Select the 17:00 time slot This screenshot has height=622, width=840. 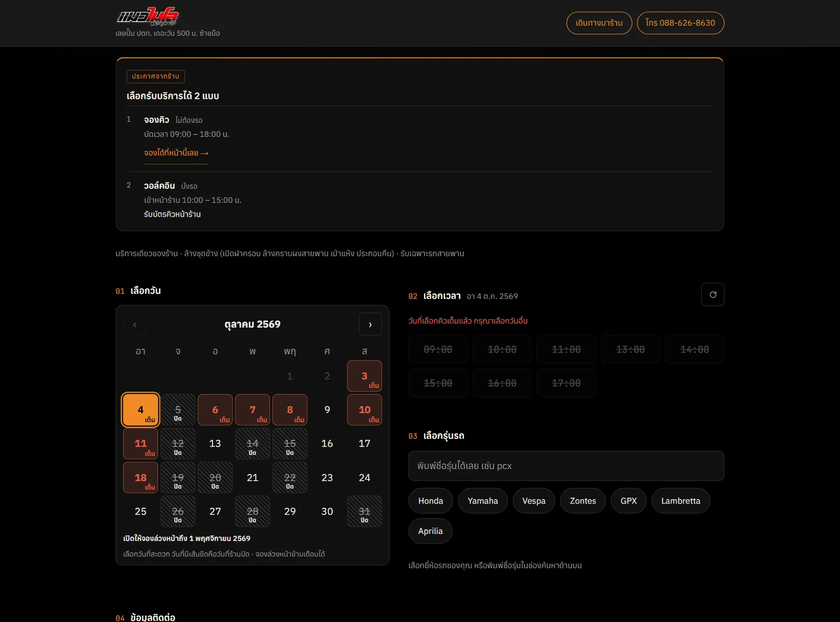[566, 383]
